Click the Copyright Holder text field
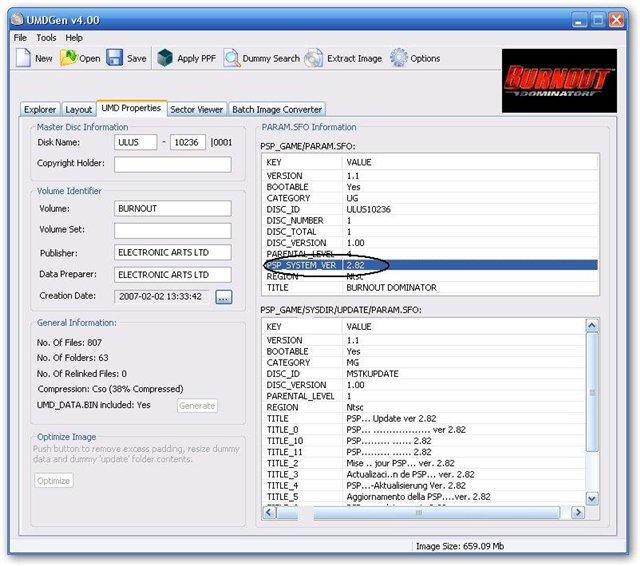Image resolution: width=640 pixels, height=566 pixels. click(172, 164)
